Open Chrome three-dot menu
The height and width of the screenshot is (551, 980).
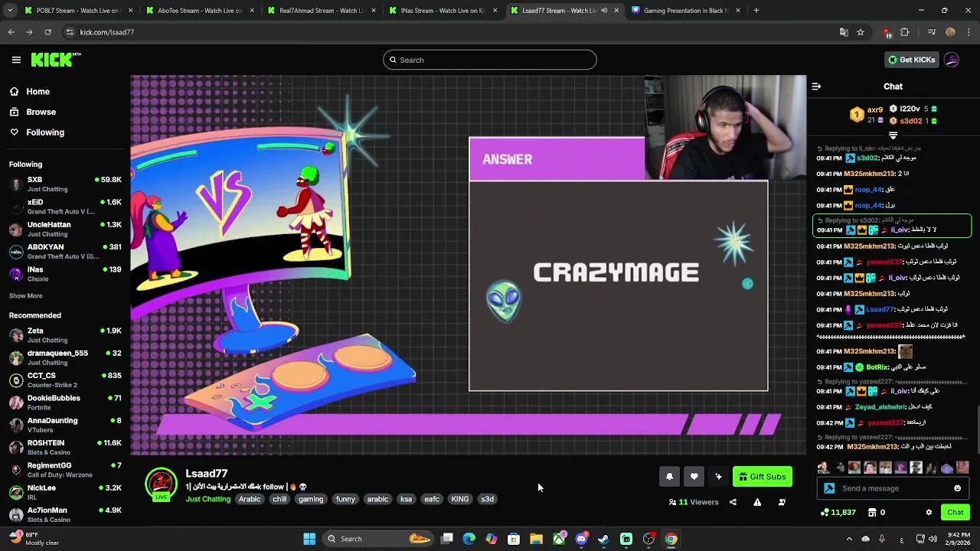tap(969, 32)
